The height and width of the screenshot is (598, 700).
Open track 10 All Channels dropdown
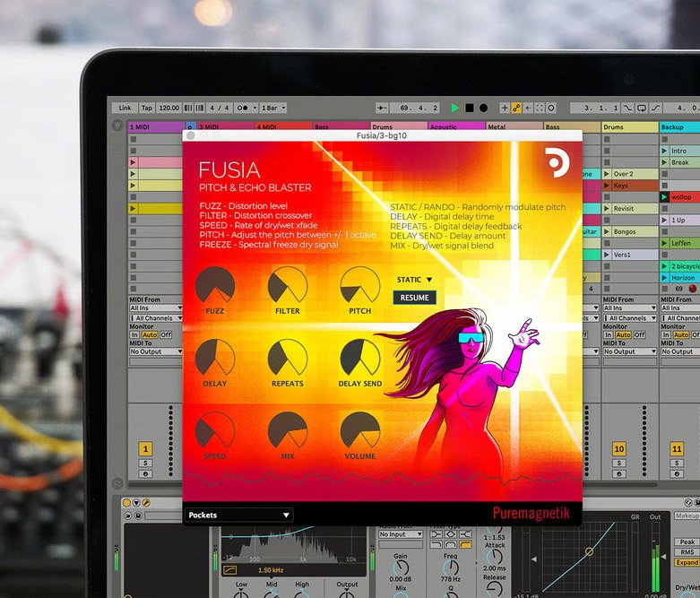[629, 318]
